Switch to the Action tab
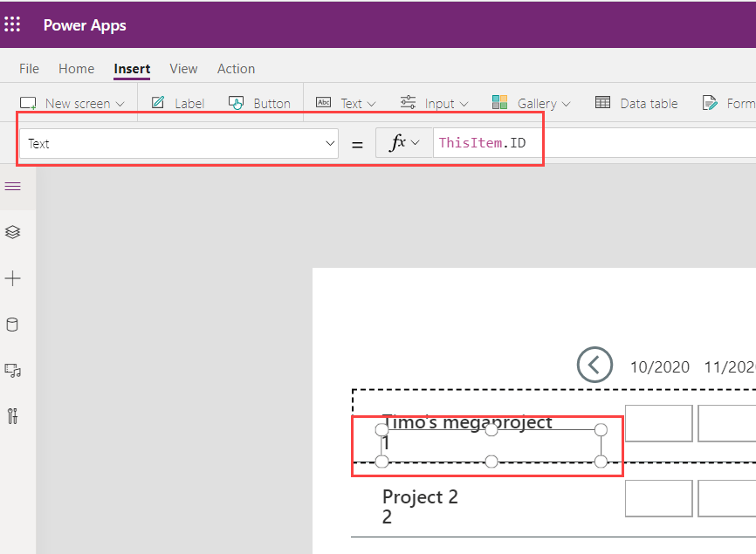This screenshot has height=554, width=756. (x=236, y=68)
